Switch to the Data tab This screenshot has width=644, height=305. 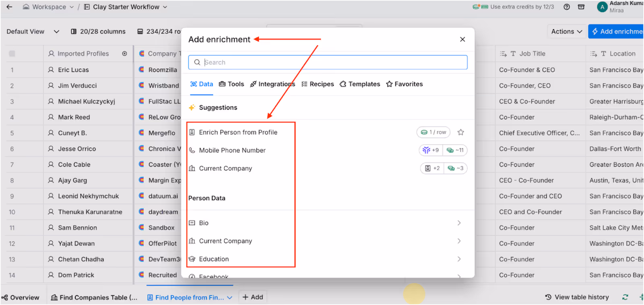202,84
